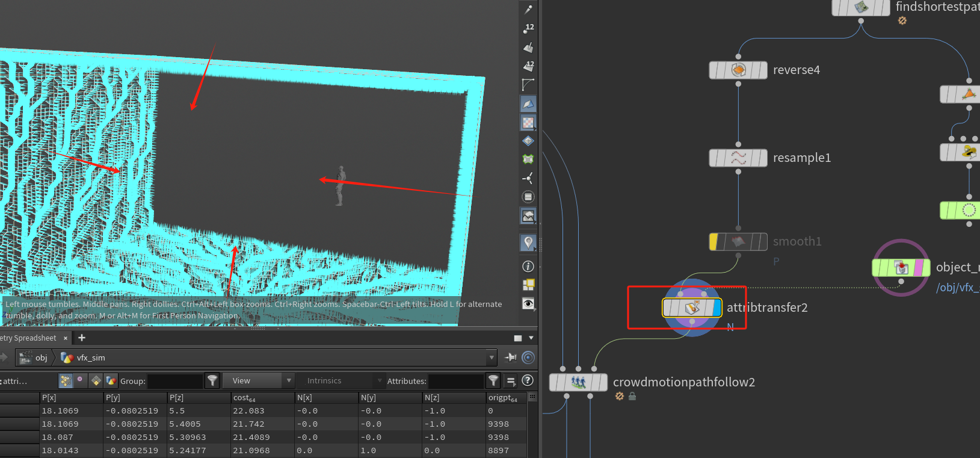Switch to Geometry Spreadsheet tab
The height and width of the screenshot is (458, 980).
tap(28, 338)
